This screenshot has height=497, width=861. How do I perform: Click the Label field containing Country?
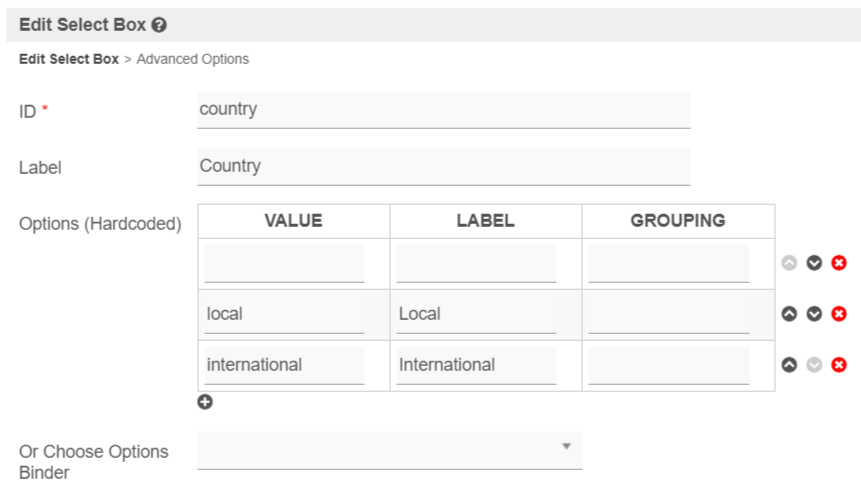(443, 166)
